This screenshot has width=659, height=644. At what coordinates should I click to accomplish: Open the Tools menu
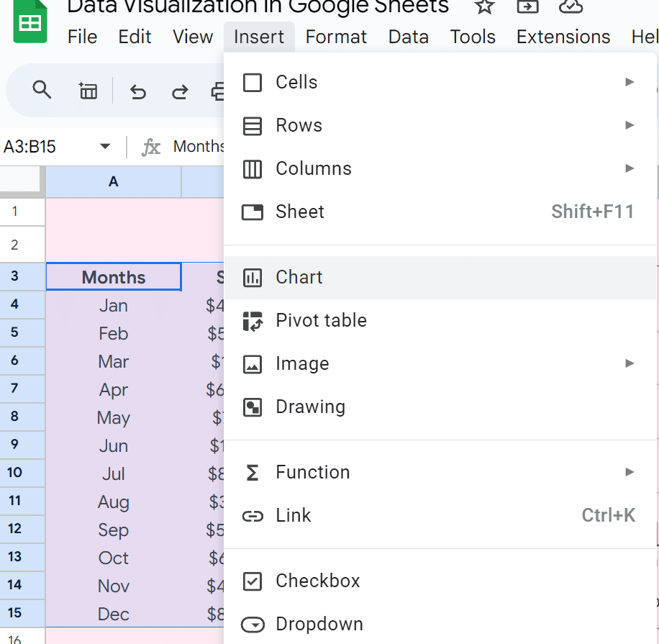point(473,37)
